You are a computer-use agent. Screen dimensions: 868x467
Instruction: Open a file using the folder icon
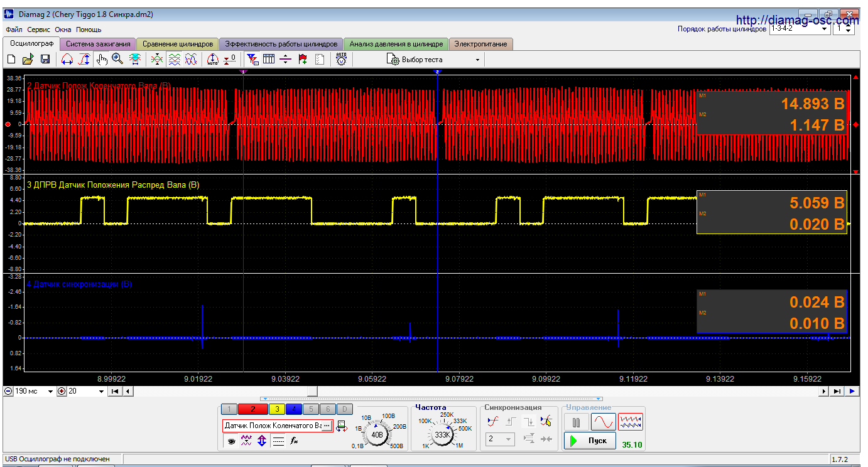click(28, 59)
